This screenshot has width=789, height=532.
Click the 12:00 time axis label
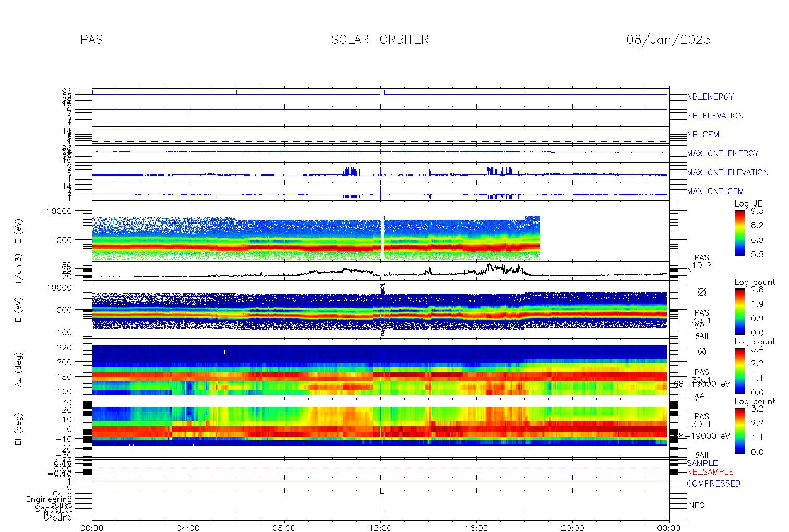(x=380, y=527)
